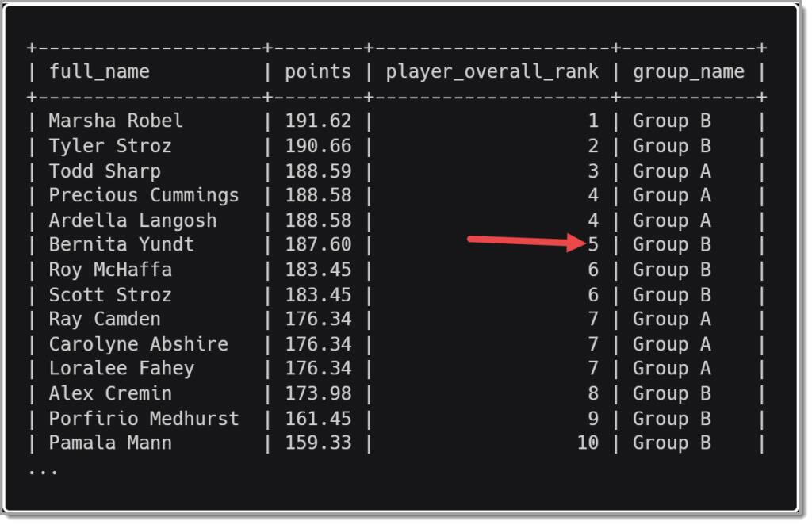Select Alex Cremin's points 173.98

[x=318, y=393]
